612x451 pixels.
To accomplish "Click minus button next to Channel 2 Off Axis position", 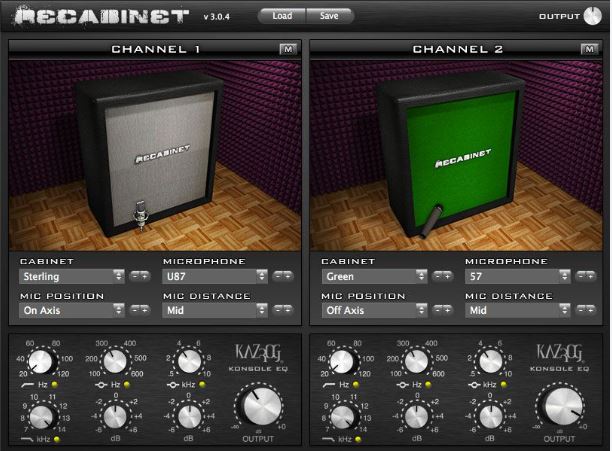I will 438,310.
